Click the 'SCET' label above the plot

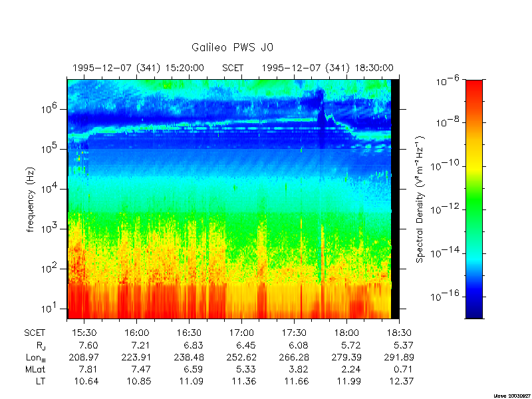coord(233,68)
